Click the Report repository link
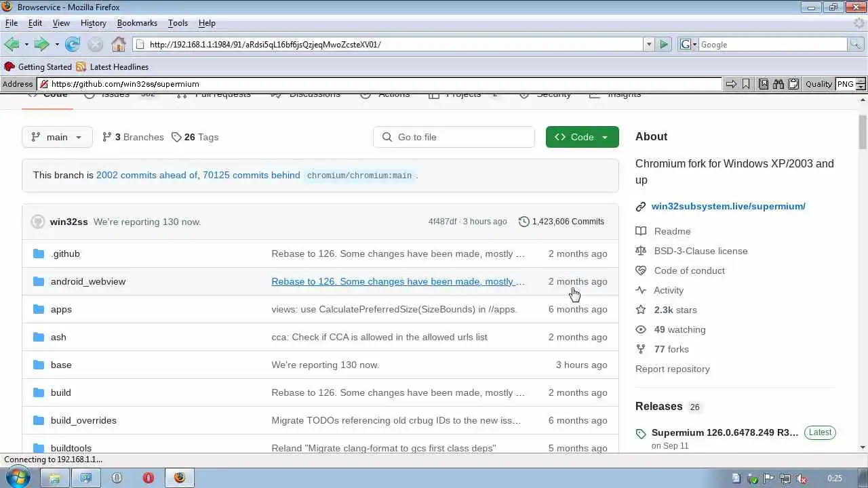868x488 pixels. pyautogui.click(x=673, y=369)
